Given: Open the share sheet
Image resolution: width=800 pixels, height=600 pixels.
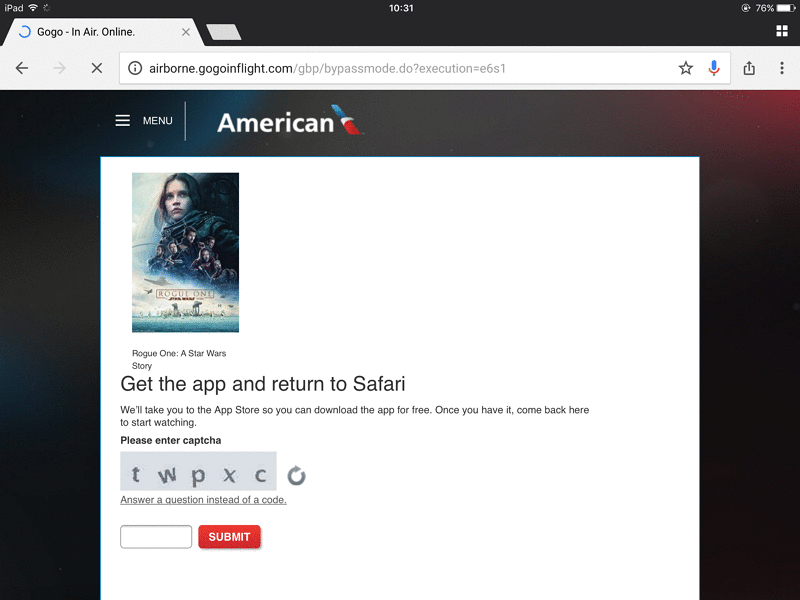Looking at the screenshot, I should click(x=749, y=68).
